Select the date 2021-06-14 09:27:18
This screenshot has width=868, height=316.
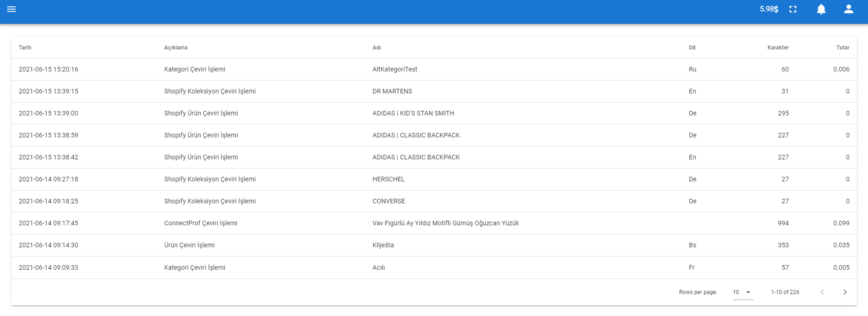point(49,180)
